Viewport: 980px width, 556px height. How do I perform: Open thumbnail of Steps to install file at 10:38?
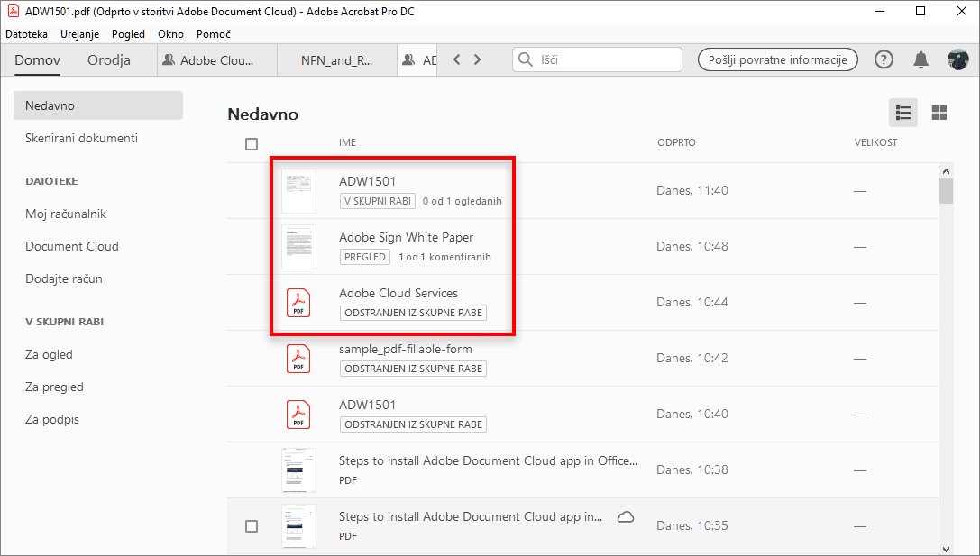[298, 469]
